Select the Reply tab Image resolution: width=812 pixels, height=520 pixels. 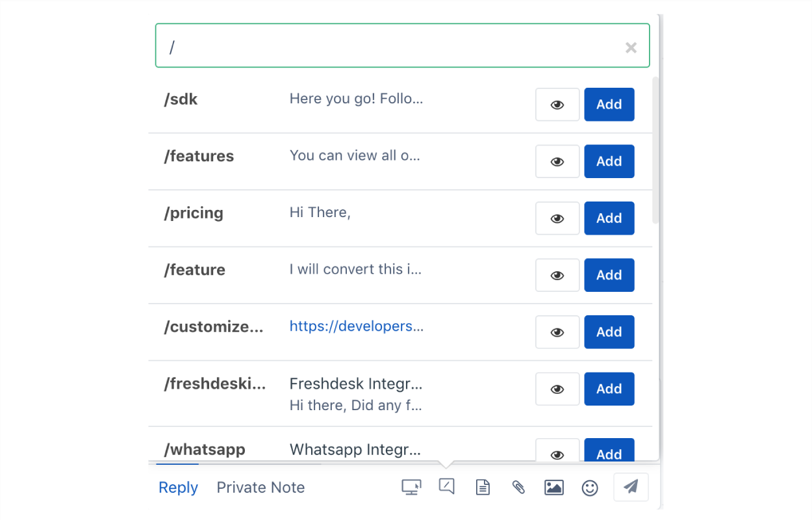click(x=178, y=487)
